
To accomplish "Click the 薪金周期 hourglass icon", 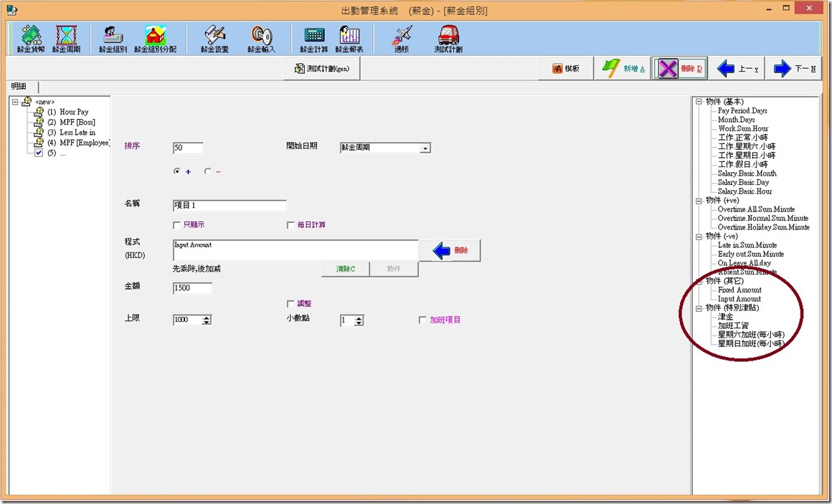I will tap(67, 39).
